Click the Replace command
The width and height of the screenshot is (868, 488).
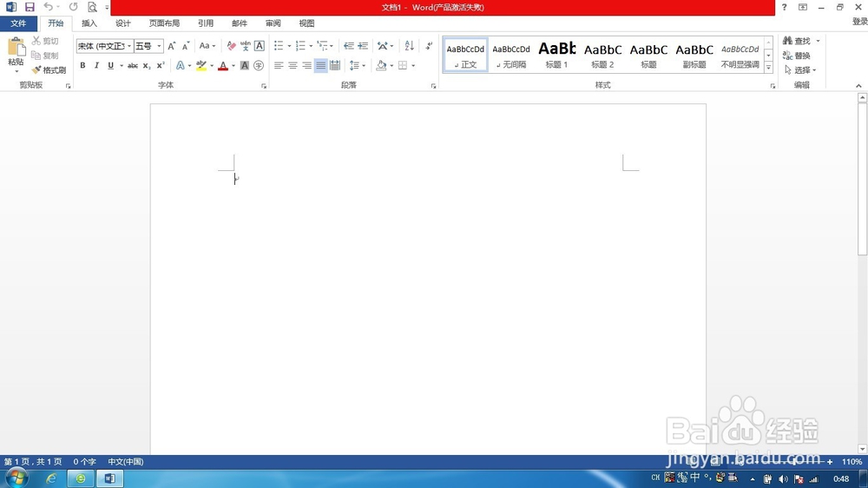pos(797,56)
